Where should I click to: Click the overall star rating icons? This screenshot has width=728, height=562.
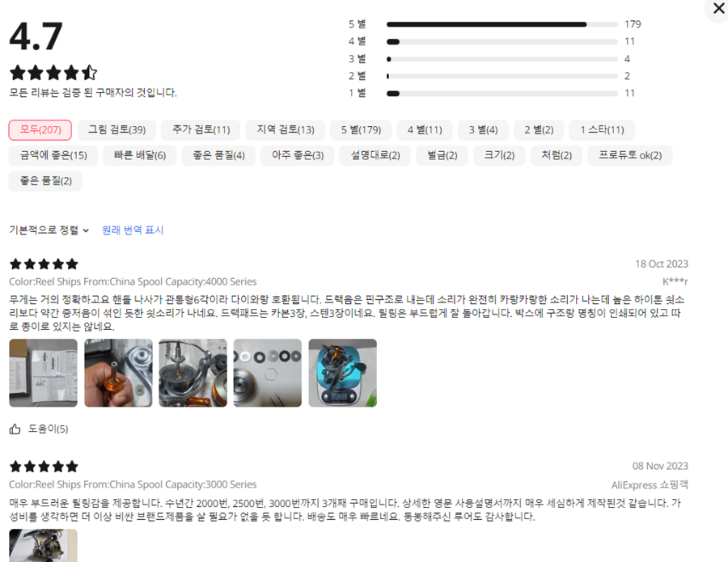coord(53,73)
